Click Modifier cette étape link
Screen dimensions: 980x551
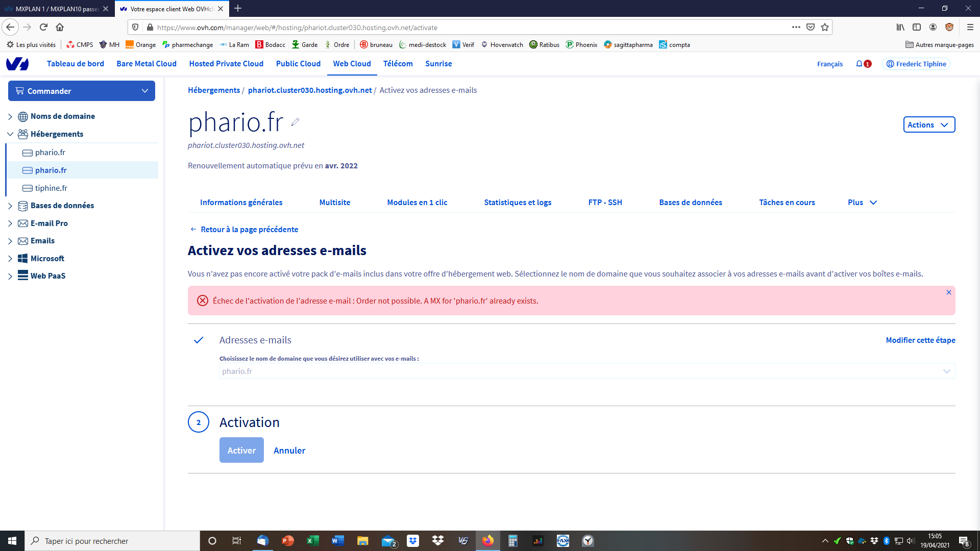pyautogui.click(x=920, y=340)
